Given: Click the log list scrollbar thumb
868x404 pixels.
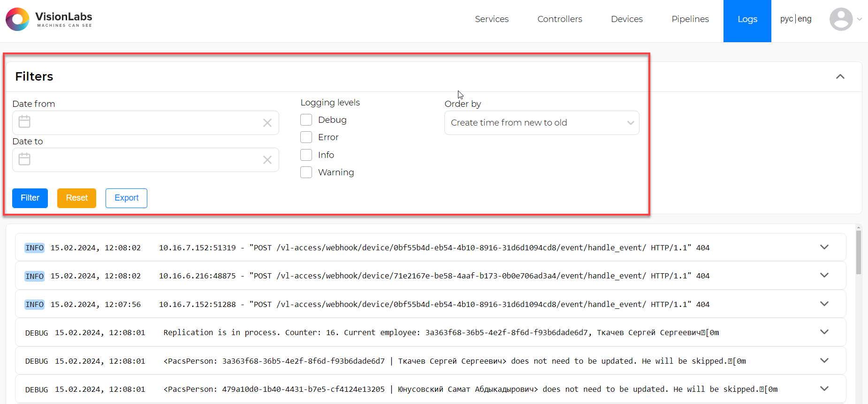Looking at the screenshot, I should coord(859,253).
